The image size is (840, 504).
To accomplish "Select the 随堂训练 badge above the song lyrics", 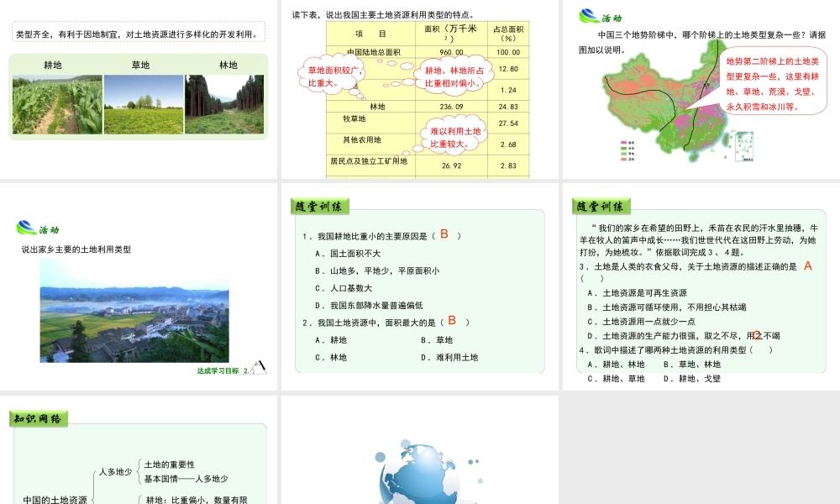I will (x=601, y=206).
